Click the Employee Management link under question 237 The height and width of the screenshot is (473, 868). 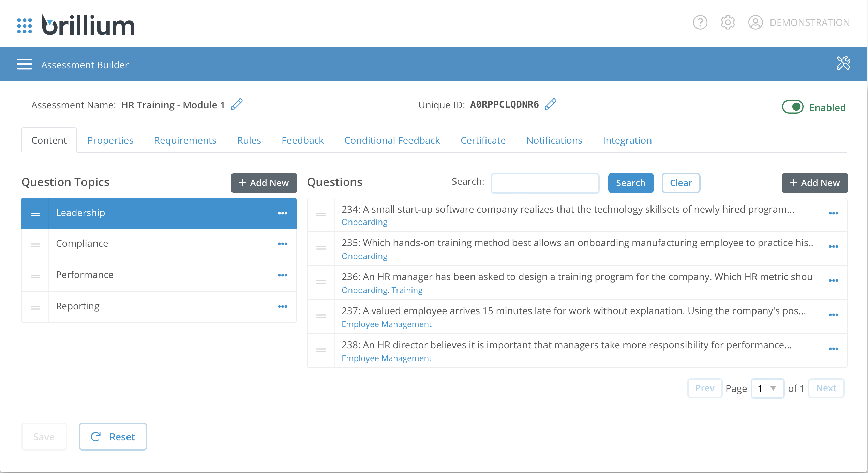point(386,324)
